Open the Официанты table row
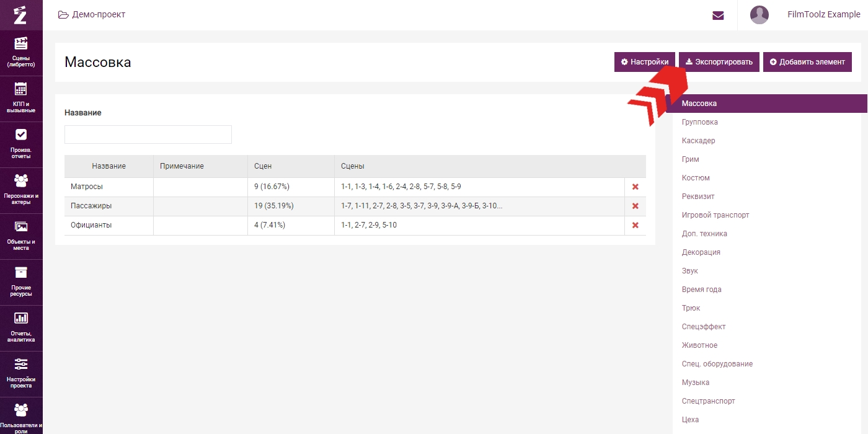Image resolution: width=868 pixels, height=434 pixels. pyautogui.click(x=355, y=225)
